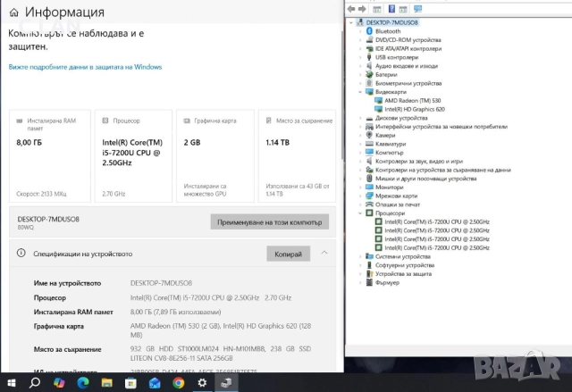572x392 pixels.
Task: Open Microsoft Edge from the taskbar
Action: click(x=83, y=382)
